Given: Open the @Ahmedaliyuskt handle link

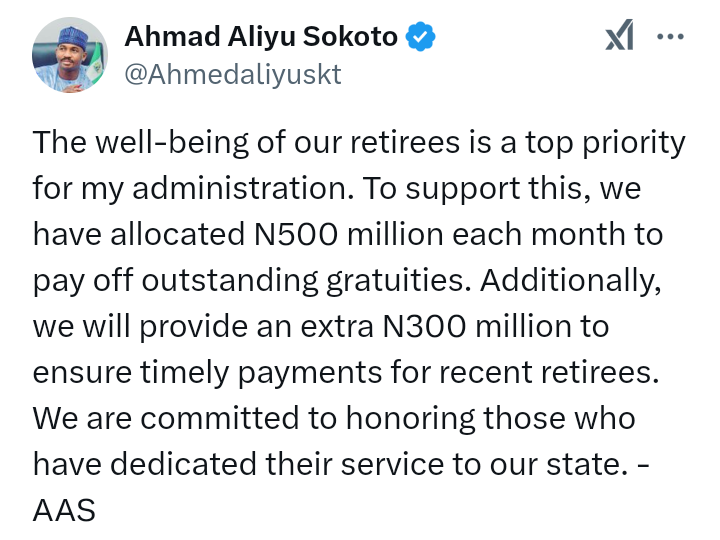Looking at the screenshot, I should pyautogui.click(x=232, y=75).
